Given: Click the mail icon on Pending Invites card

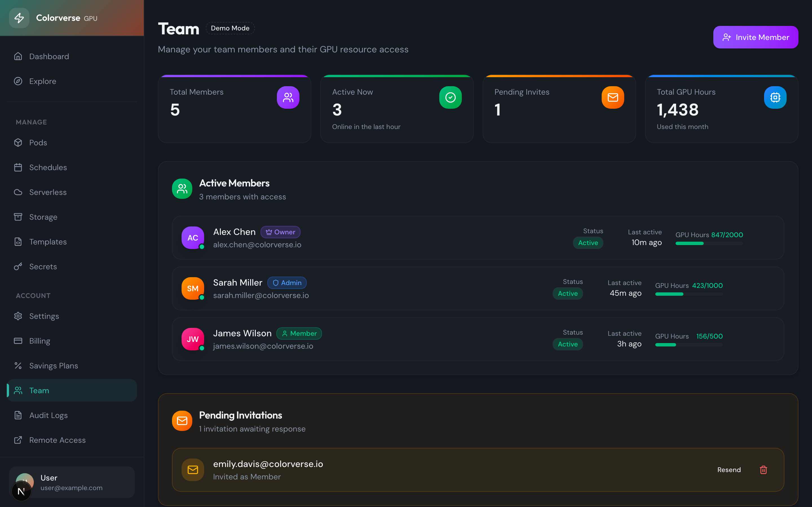Looking at the screenshot, I should pyautogui.click(x=612, y=97).
